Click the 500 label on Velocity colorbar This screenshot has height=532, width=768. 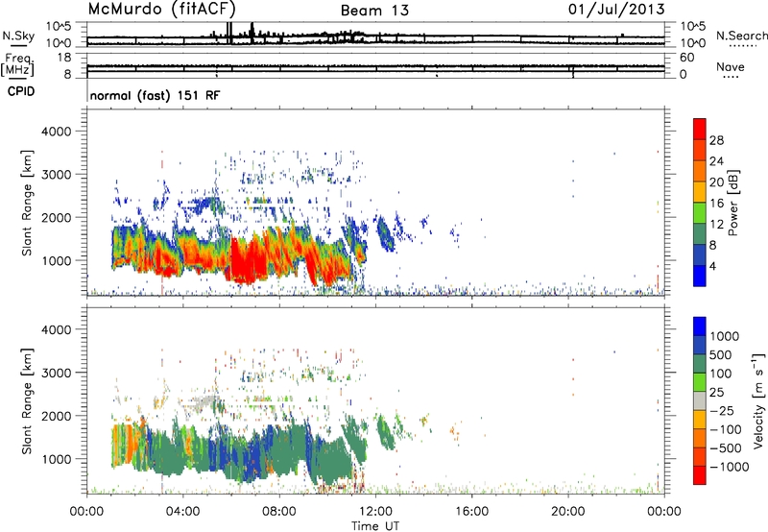(x=719, y=355)
